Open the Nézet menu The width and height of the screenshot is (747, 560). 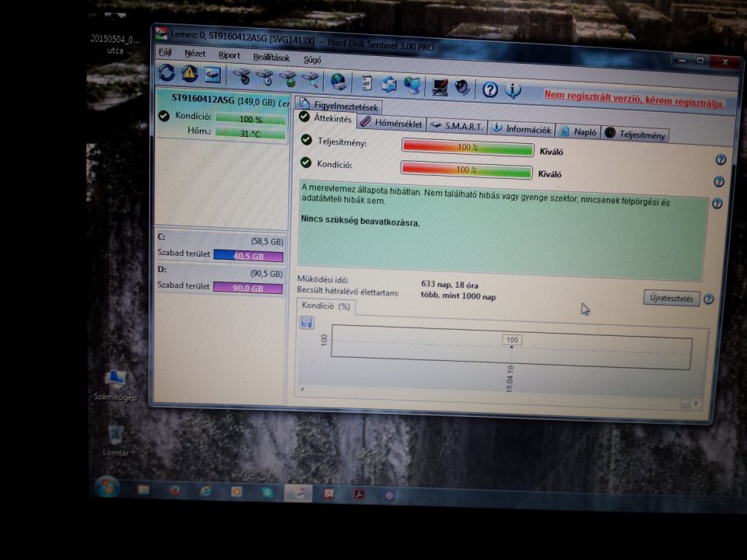[195, 54]
